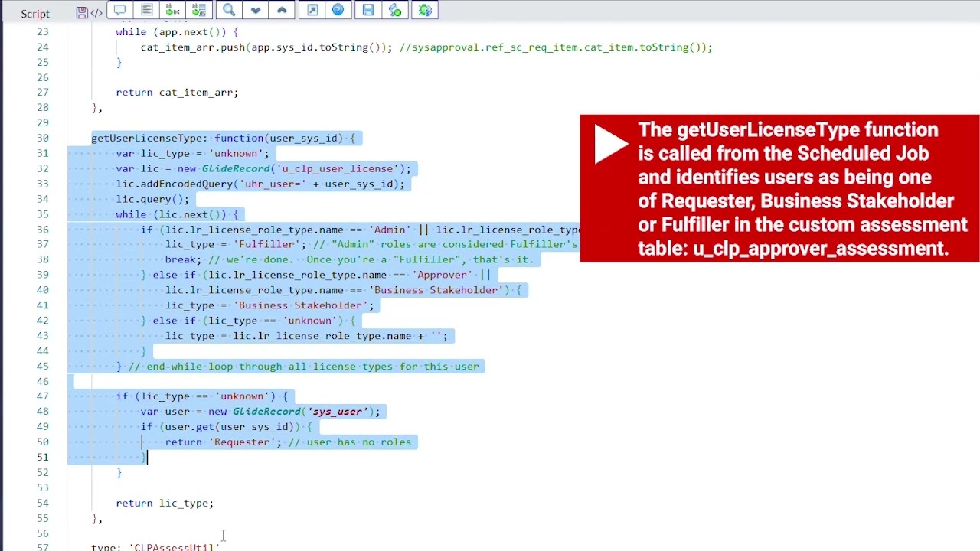The image size is (980, 551).
Task: Click the Format Code icon
Action: tap(146, 10)
